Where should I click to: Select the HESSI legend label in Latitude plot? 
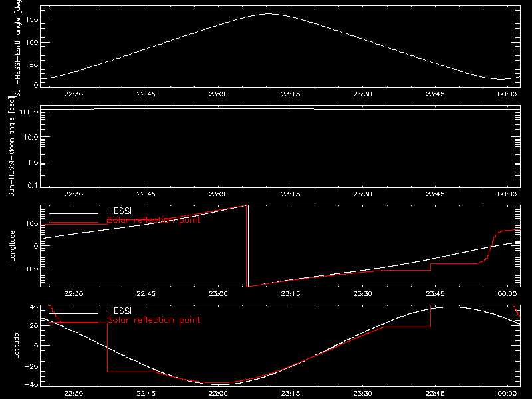click(119, 311)
